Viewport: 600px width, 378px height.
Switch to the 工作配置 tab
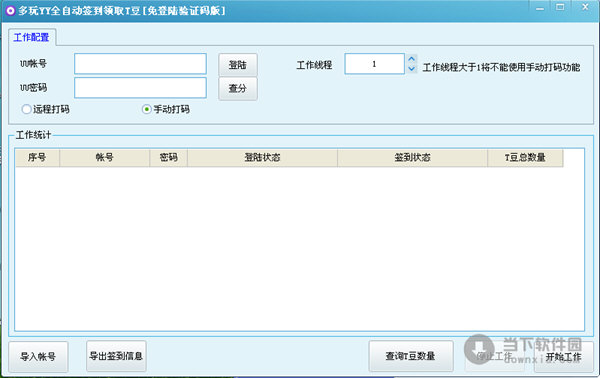pyautogui.click(x=32, y=37)
